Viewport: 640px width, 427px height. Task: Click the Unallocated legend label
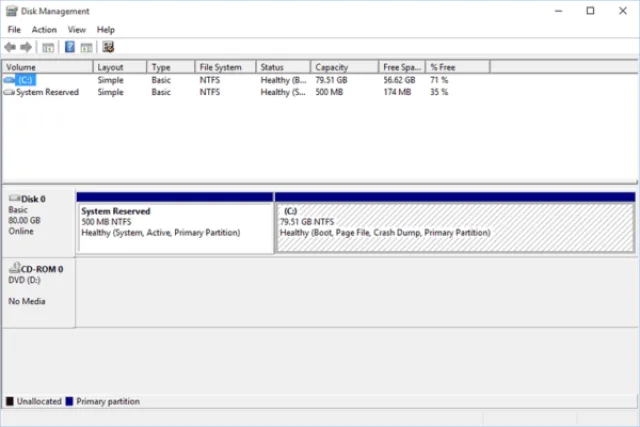[39, 401]
